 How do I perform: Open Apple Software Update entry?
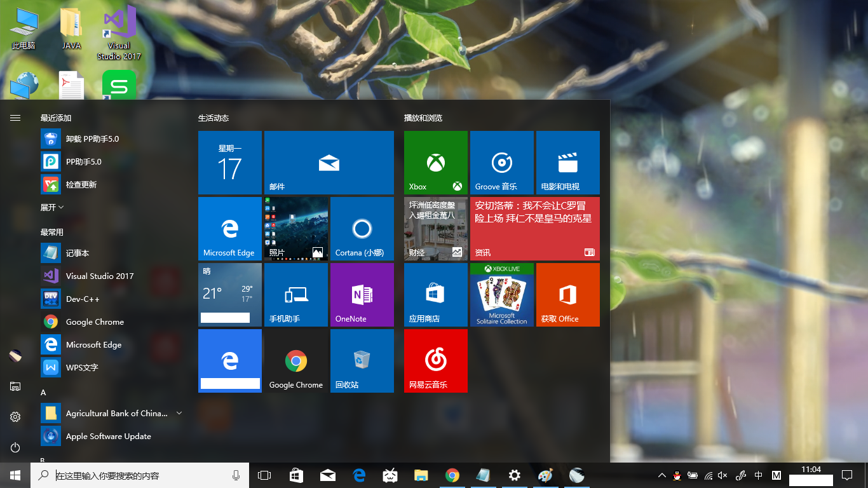click(112, 436)
